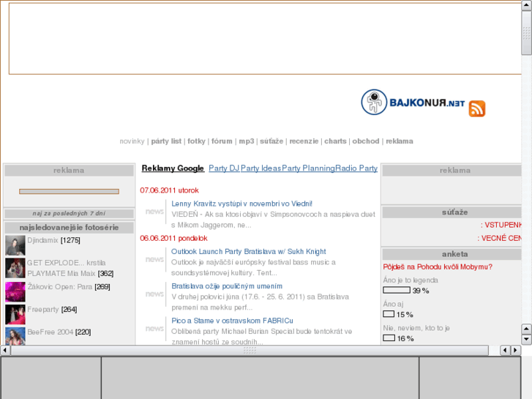Read the Lenny Kravitz v novembri vo Viedni article
The width and height of the screenshot is (532, 399).
click(241, 204)
